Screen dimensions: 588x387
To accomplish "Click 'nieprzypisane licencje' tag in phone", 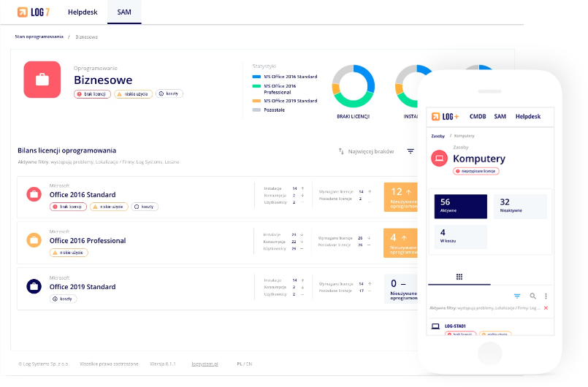I will [476, 171].
